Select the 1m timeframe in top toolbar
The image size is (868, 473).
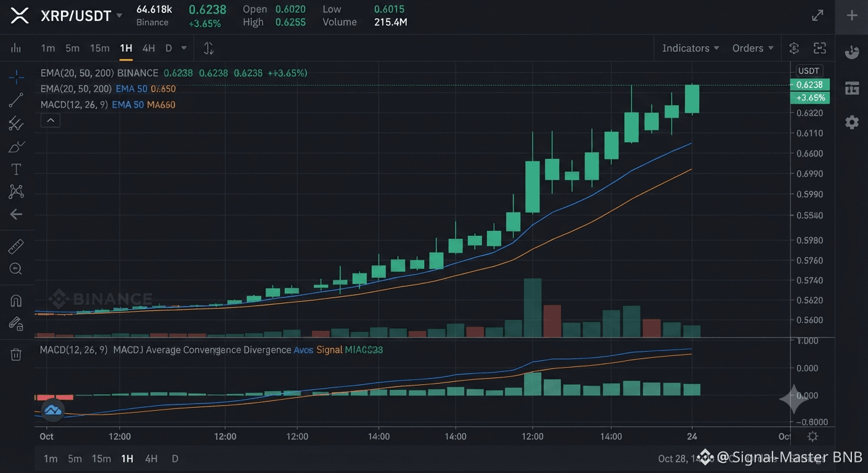point(48,48)
